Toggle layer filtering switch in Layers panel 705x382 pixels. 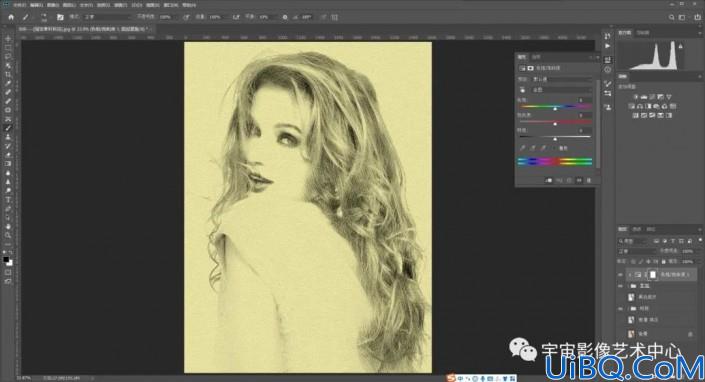tap(700, 241)
